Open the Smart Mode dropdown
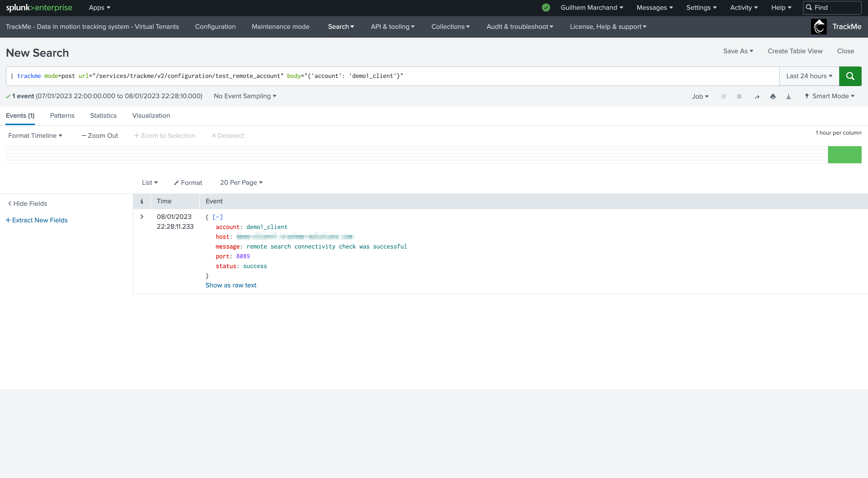Image resolution: width=868 pixels, height=478 pixels. (x=830, y=96)
